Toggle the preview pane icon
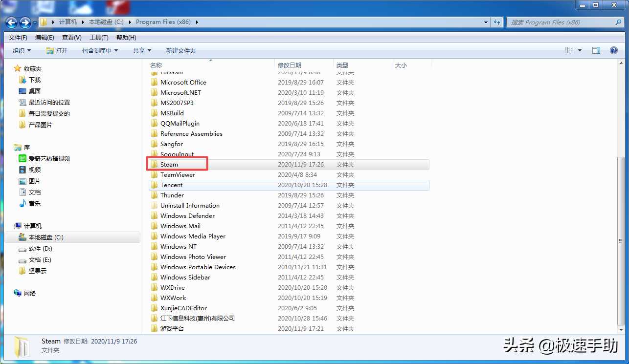629x364 pixels. click(x=596, y=50)
